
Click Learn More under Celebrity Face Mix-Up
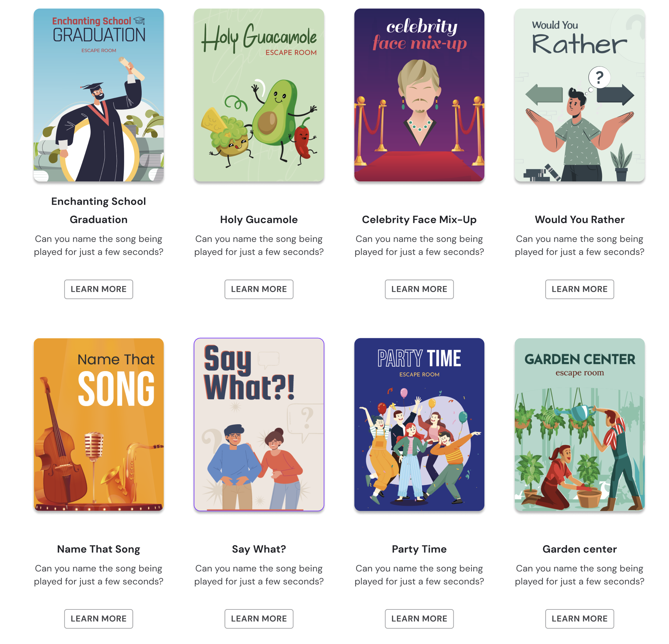pyautogui.click(x=419, y=289)
